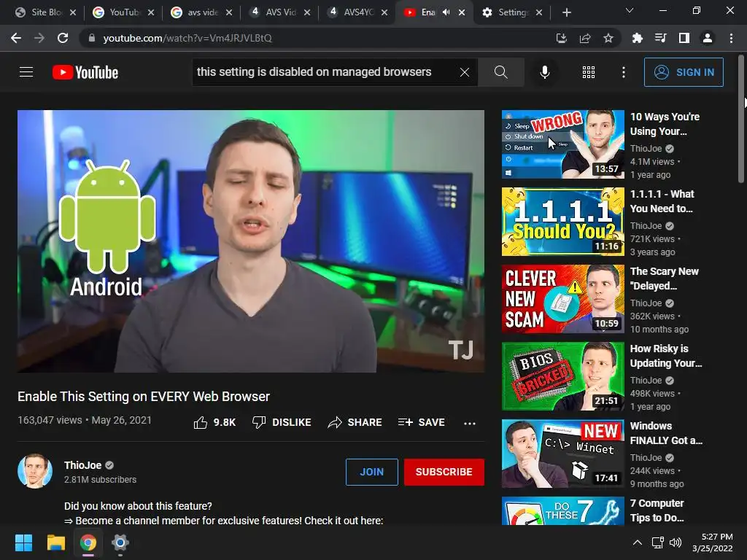Open Chrome profile avatar menu

tap(708, 38)
